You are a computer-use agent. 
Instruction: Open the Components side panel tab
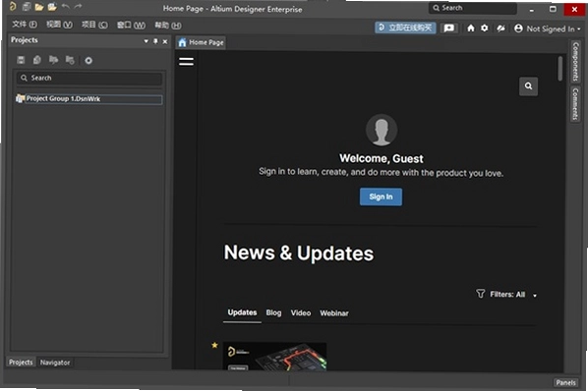(x=575, y=62)
